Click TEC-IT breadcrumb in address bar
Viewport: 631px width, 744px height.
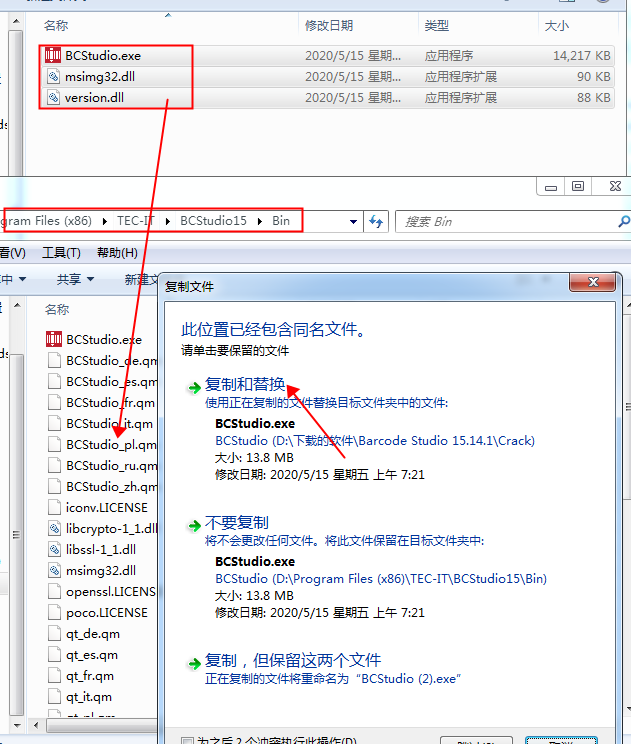[x=136, y=221]
